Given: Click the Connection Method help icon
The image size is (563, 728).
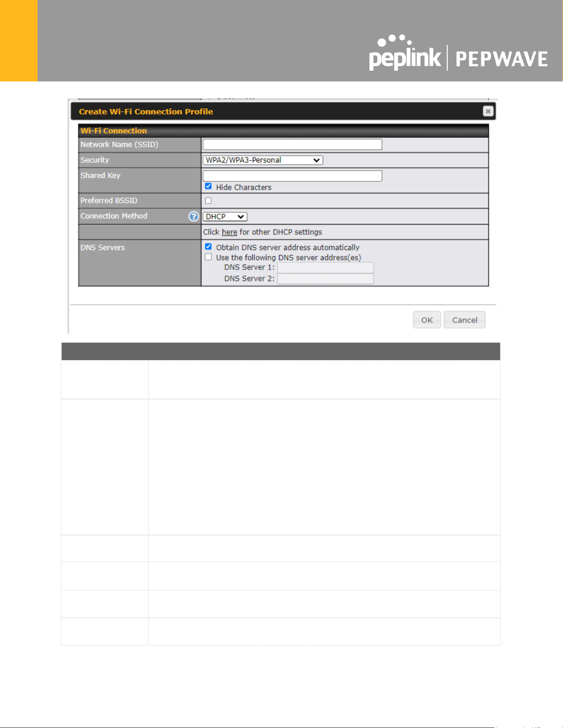Looking at the screenshot, I should coord(194,216).
